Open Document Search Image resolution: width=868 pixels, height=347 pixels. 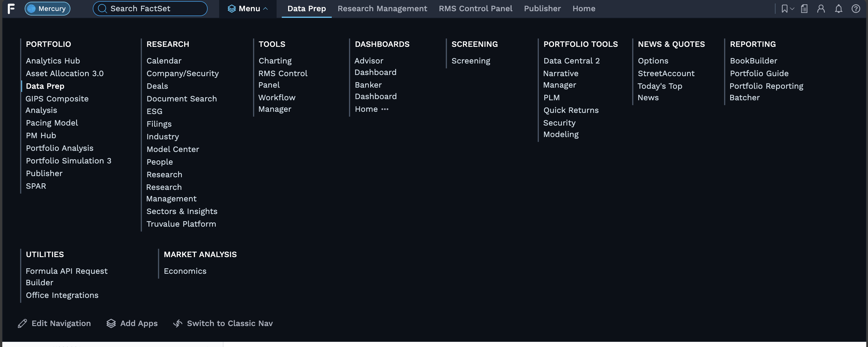(181, 99)
